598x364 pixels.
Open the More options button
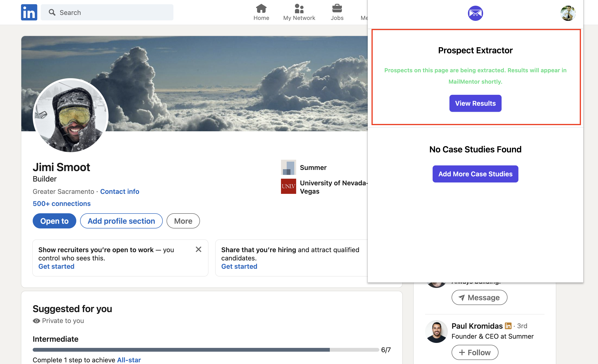coord(183,221)
